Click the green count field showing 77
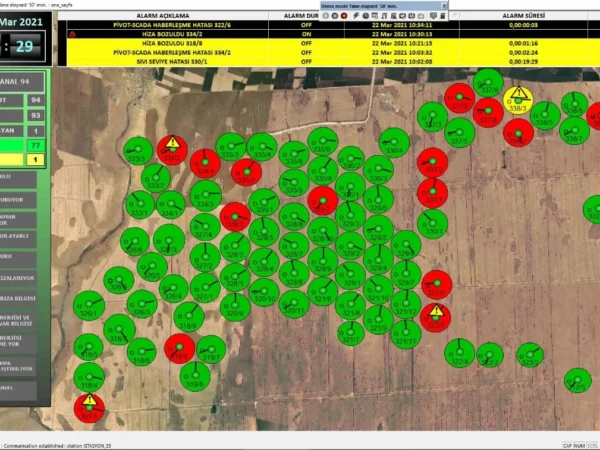Viewport: 600px width, 450px height. 35,145
